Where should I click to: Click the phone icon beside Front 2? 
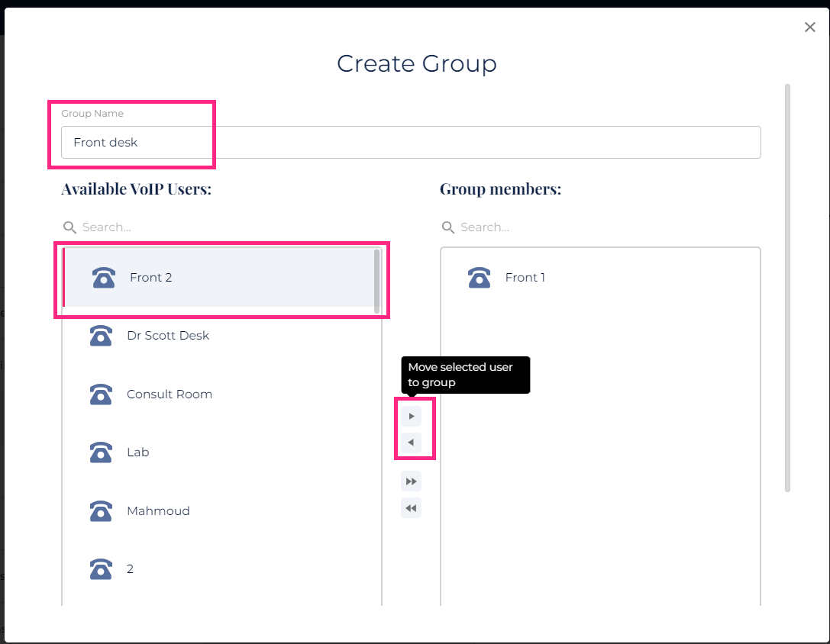(103, 278)
